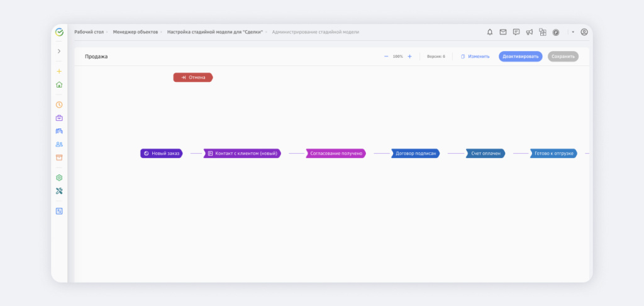Screen dimensions: 644x306
Task: Navigate to Менеджер объектов breadcrumb
Action: pos(135,32)
